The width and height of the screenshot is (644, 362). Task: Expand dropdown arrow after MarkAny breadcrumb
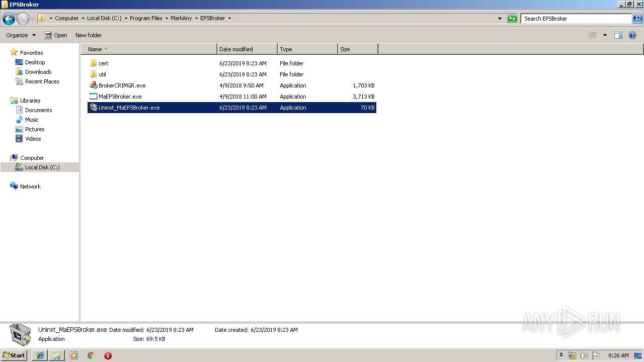[196, 18]
